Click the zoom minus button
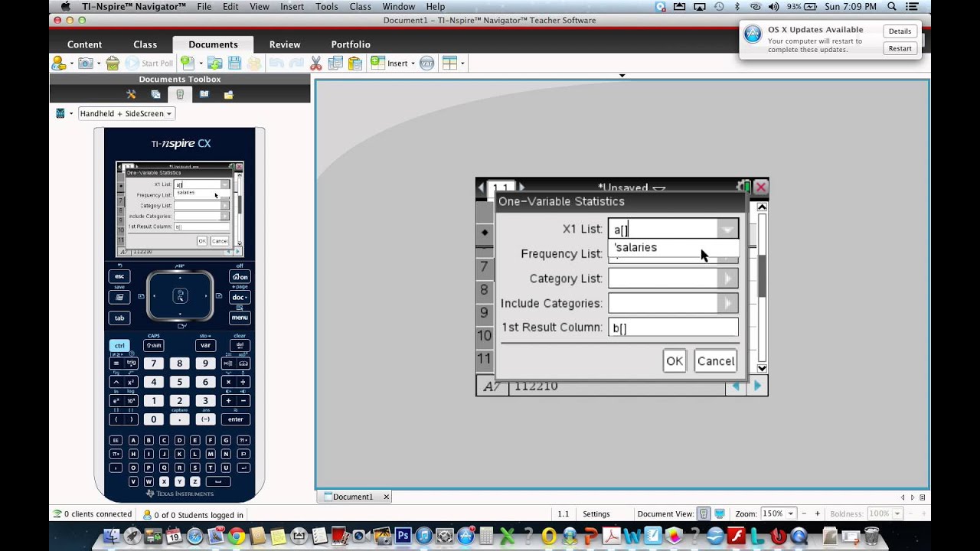Viewport: 980px width, 551px height. 804,514
